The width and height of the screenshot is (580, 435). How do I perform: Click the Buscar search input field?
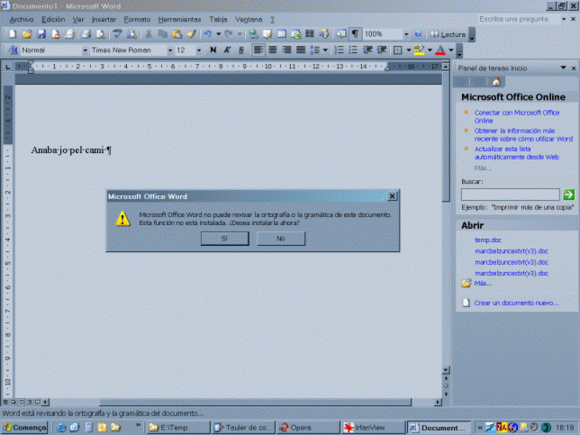click(x=510, y=194)
